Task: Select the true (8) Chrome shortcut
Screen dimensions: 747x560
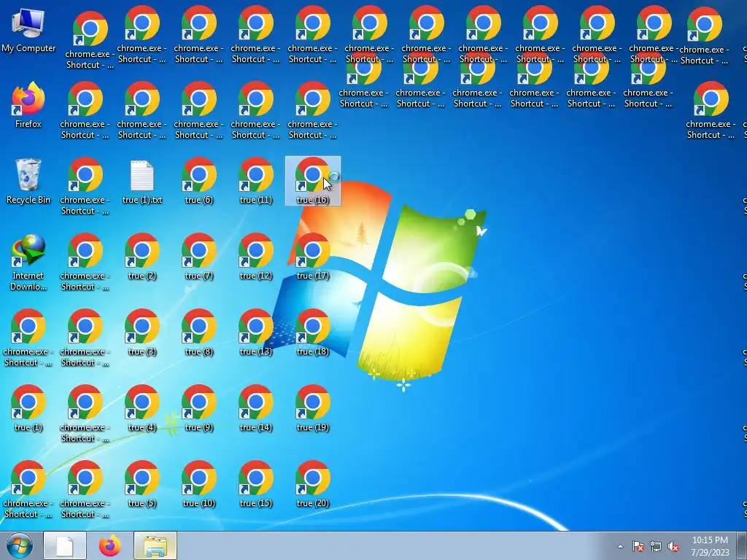Action: click(x=198, y=332)
